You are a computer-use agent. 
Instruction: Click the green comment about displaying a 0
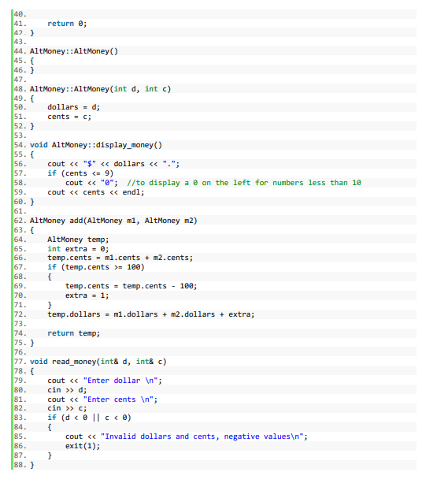(x=244, y=183)
